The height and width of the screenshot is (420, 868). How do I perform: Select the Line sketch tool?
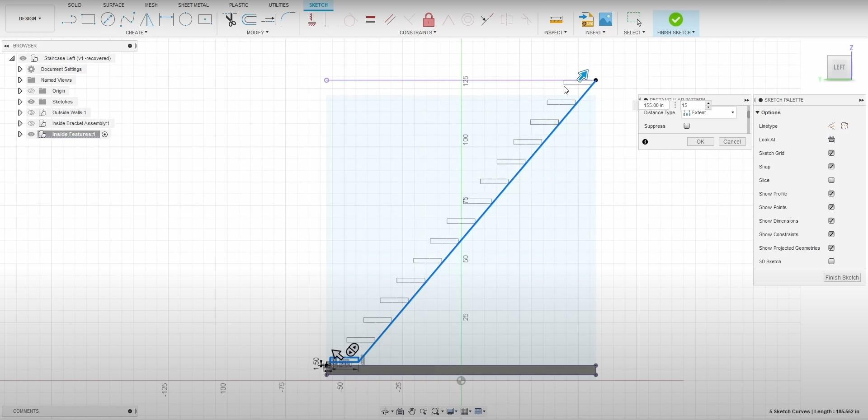click(x=69, y=19)
